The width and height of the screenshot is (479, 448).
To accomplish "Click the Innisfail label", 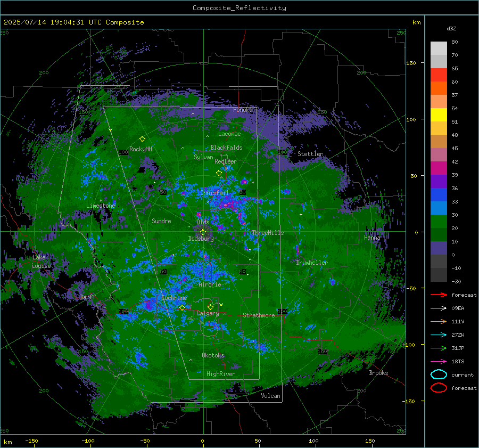I will pos(214,193).
